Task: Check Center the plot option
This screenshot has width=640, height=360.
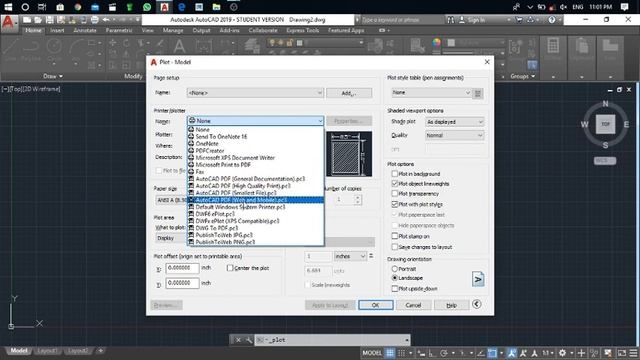Action: point(230,268)
